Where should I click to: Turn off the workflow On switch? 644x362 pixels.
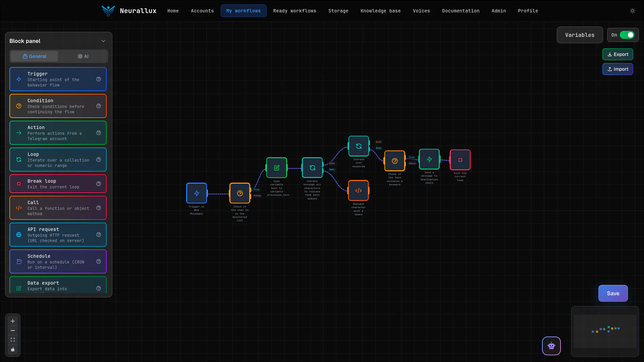627,35
